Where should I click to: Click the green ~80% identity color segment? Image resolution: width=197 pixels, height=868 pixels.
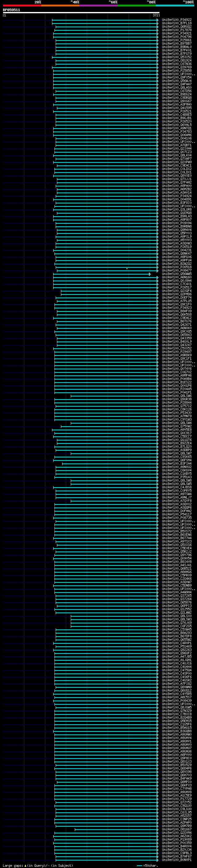pyautogui.click(x=137, y=6)
